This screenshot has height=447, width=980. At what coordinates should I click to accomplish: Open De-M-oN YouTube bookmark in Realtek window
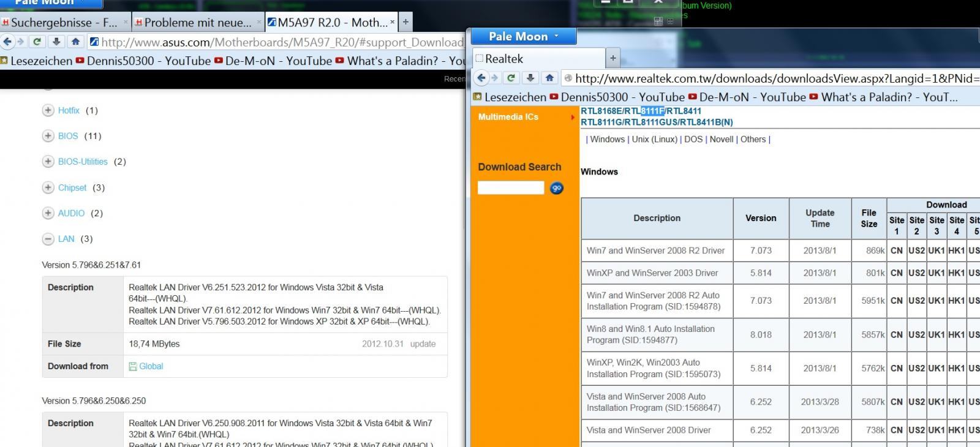click(747, 97)
